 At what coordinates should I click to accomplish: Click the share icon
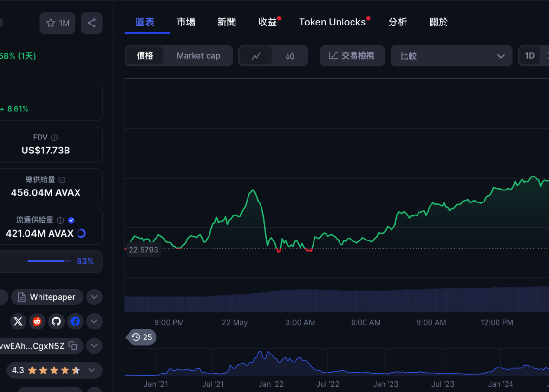click(x=91, y=23)
